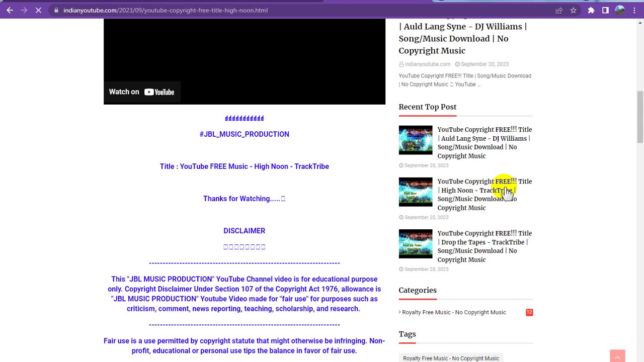Open High Noon - TrackTribe recent post link

click(x=485, y=195)
